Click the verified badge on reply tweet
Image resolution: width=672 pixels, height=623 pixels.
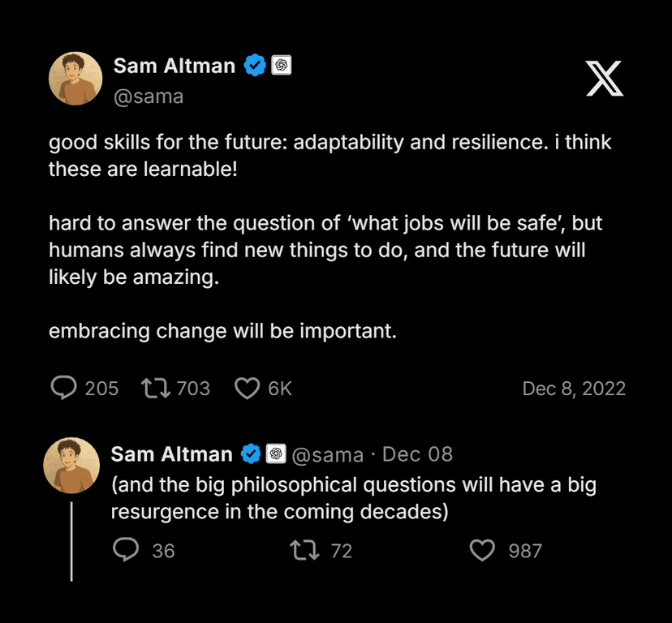click(252, 453)
